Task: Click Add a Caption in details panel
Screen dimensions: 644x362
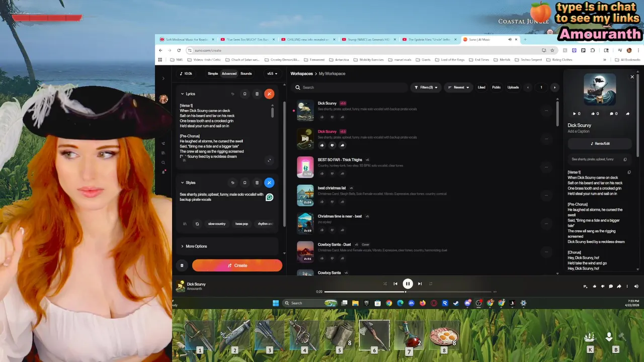Action: 579,131
